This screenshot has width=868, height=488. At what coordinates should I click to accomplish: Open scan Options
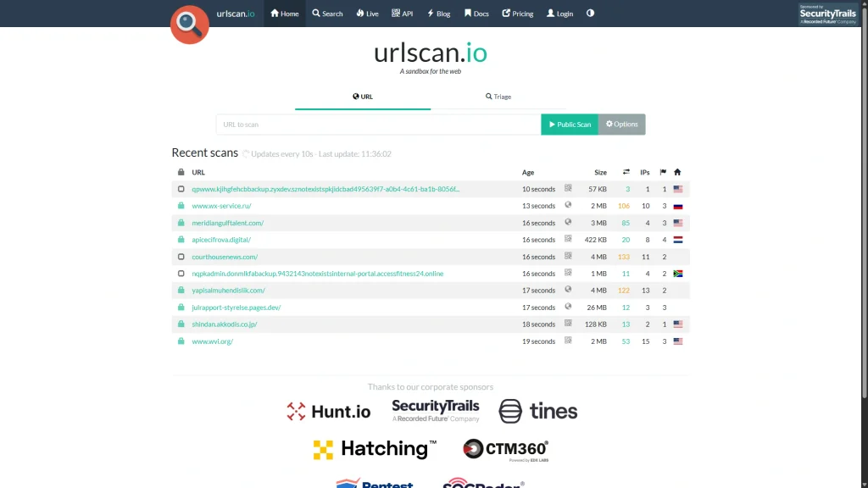click(621, 125)
